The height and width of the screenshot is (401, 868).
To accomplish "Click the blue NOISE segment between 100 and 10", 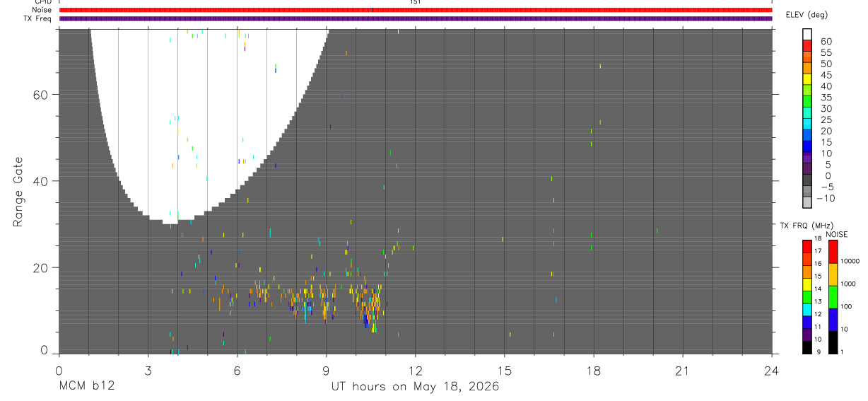I will point(833,320).
